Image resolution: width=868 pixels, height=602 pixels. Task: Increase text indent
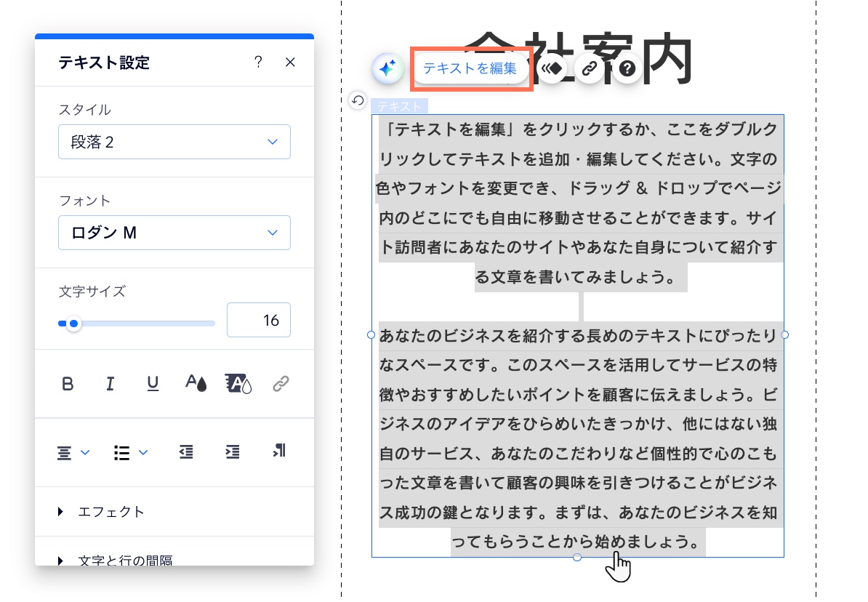tap(232, 452)
